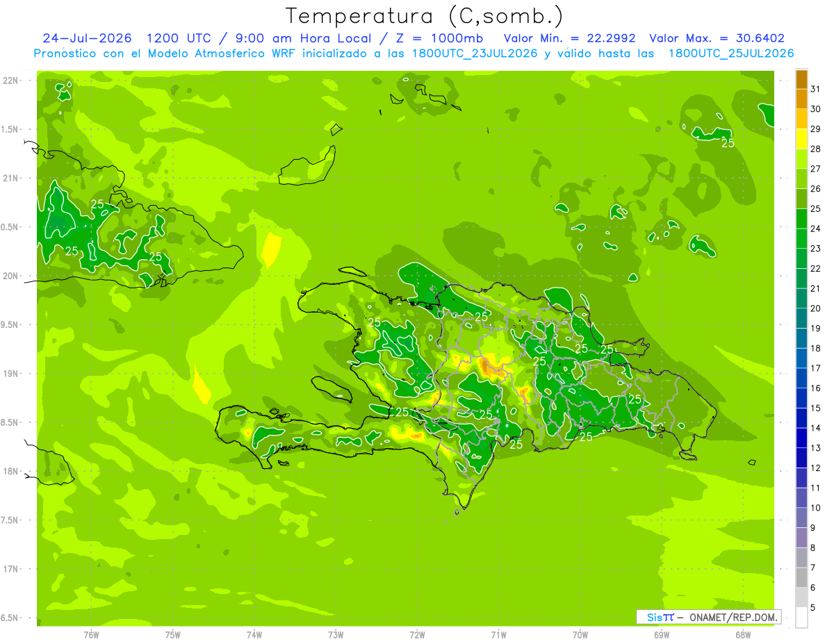Viewport: 834px width, 644px height.
Task: Click colorbar value '15'
Action: coord(816,408)
